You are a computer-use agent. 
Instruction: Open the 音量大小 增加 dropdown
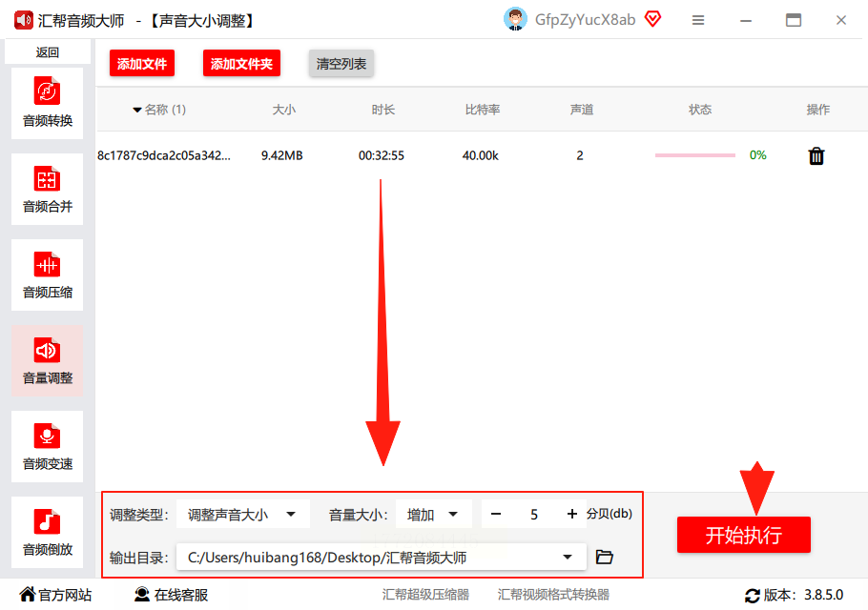(x=433, y=515)
